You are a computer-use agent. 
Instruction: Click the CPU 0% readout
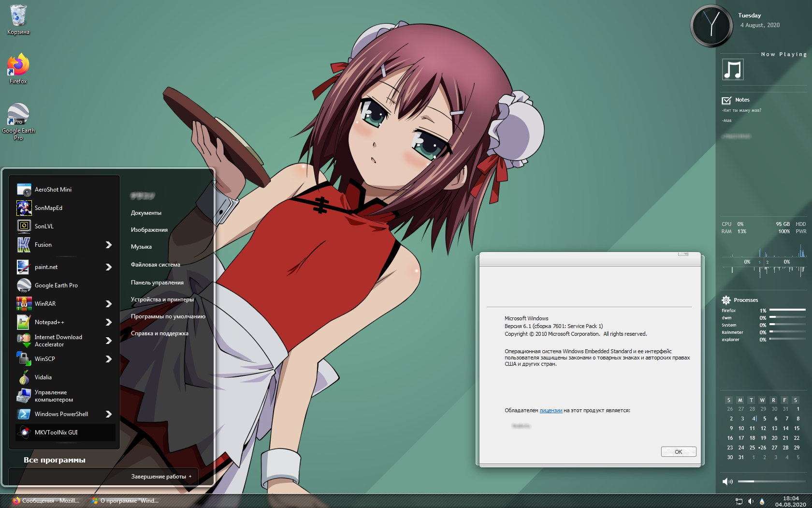tap(733, 224)
